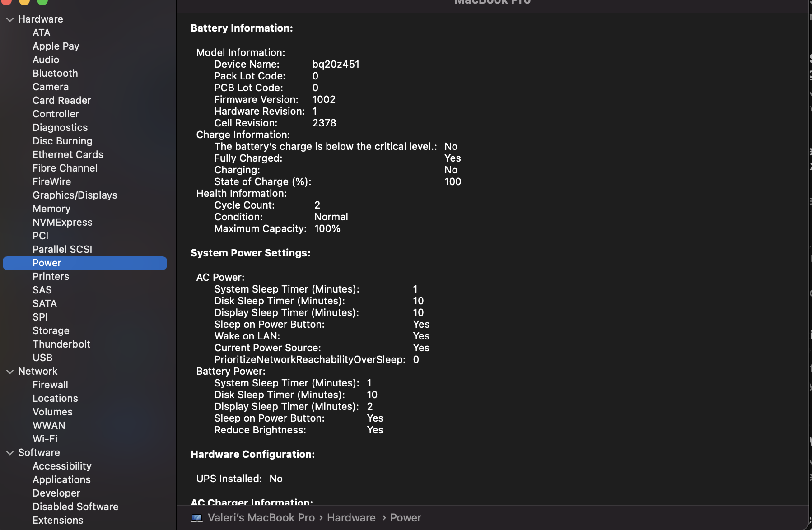Screen dimensions: 812x530
Task: Click the State of Charge value 100
Action: (453, 181)
